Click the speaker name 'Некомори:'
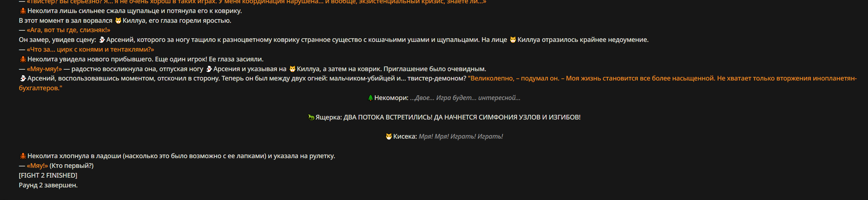The image size is (868, 200). coord(391,98)
